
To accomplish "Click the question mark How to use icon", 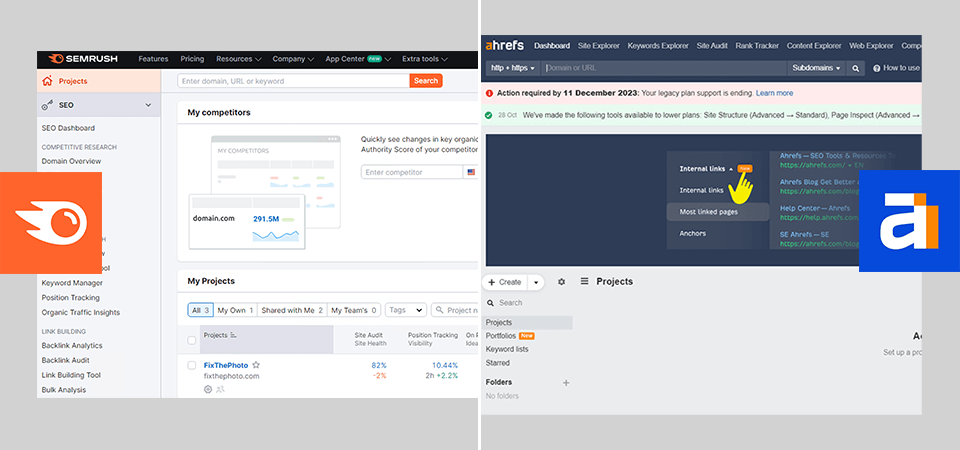I will [x=877, y=68].
